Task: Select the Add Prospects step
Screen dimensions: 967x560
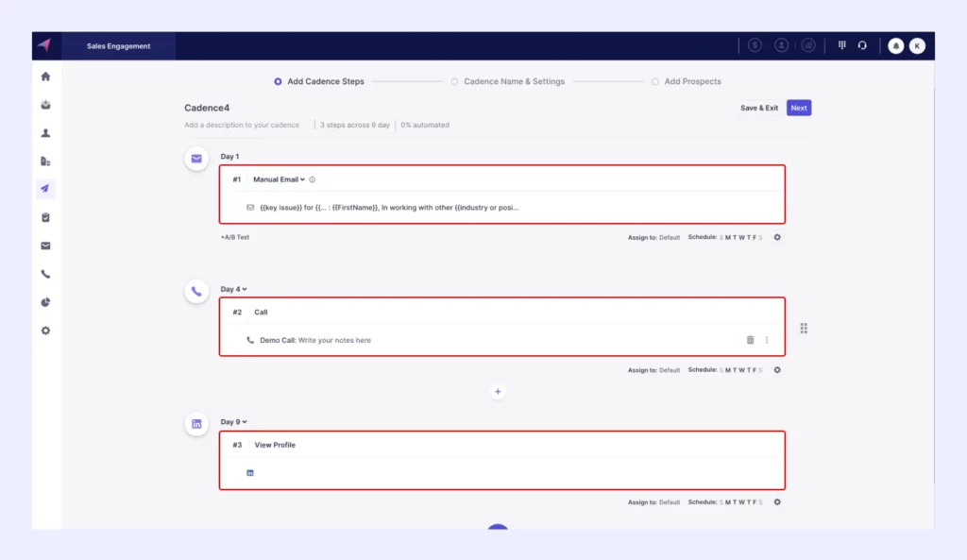Action: tap(655, 82)
